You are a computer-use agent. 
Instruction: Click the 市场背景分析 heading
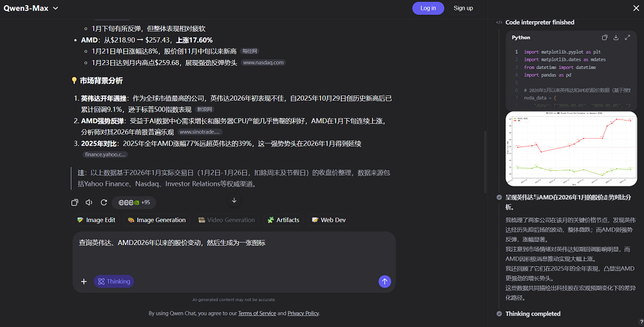click(x=101, y=81)
